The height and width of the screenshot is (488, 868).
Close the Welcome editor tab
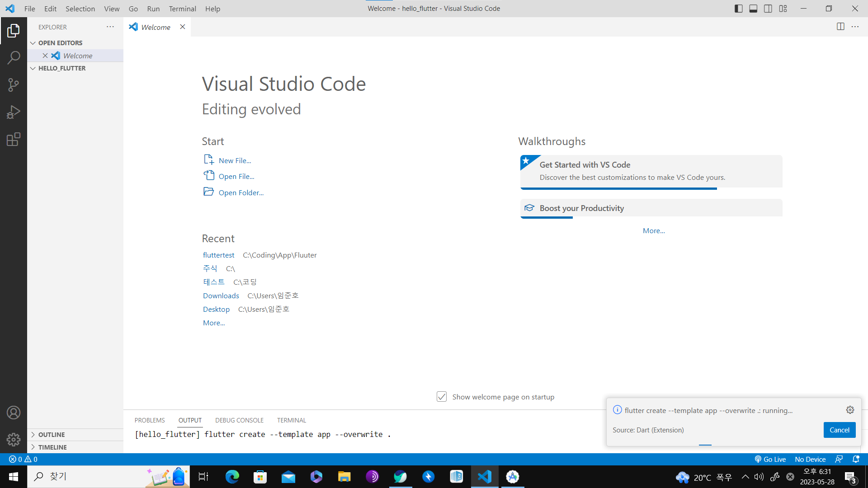(x=183, y=27)
